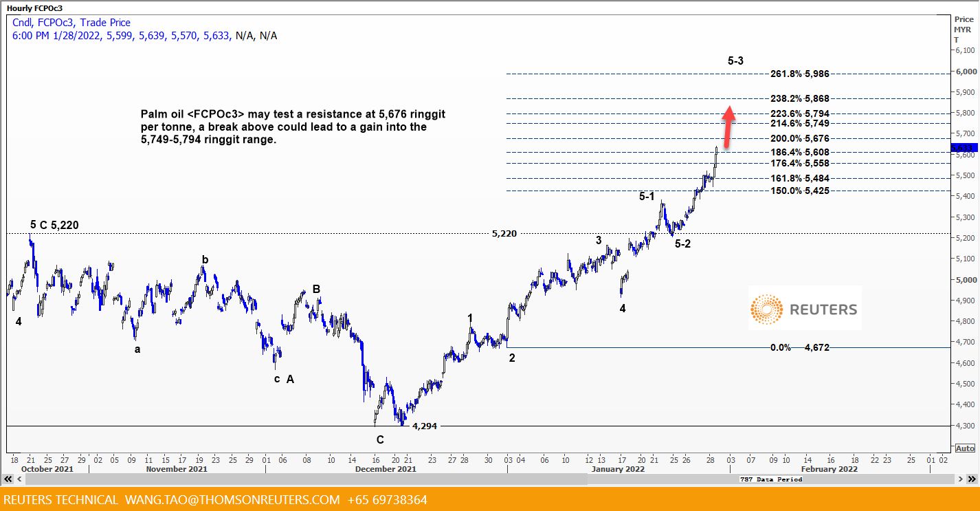Click the December 2021 month label

(386, 469)
